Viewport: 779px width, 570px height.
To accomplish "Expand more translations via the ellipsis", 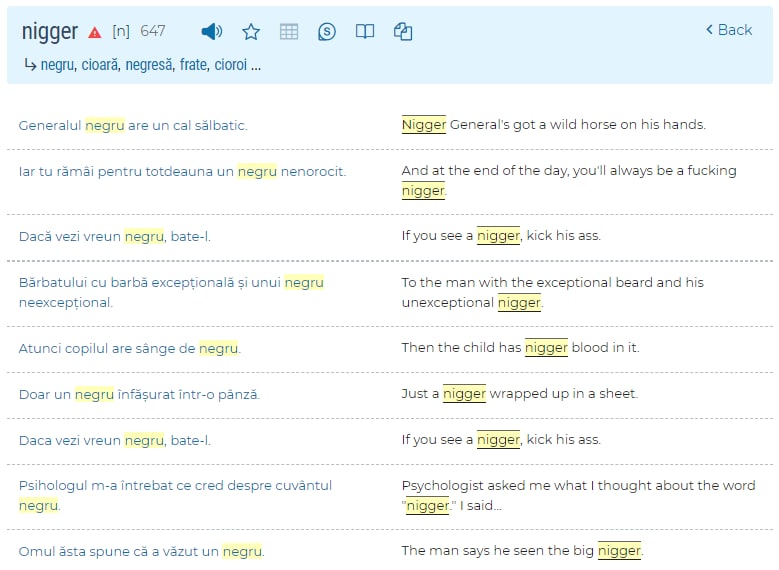I will pyautogui.click(x=256, y=66).
